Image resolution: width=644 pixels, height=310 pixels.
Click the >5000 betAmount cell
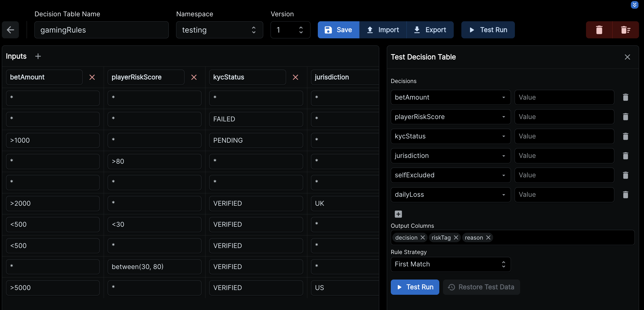(53, 288)
